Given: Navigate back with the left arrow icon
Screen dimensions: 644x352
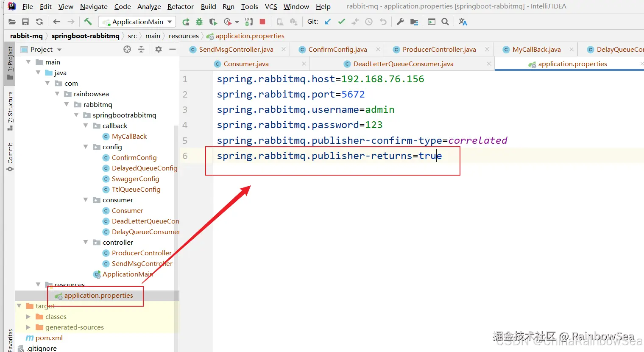Looking at the screenshot, I should (x=56, y=22).
